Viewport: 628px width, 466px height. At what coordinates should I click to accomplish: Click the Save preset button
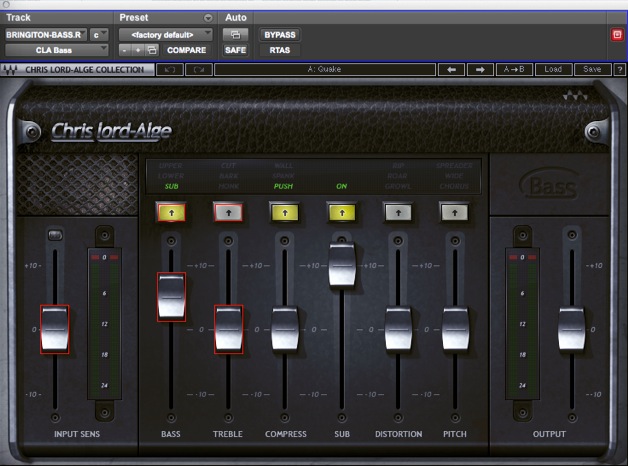coord(592,69)
